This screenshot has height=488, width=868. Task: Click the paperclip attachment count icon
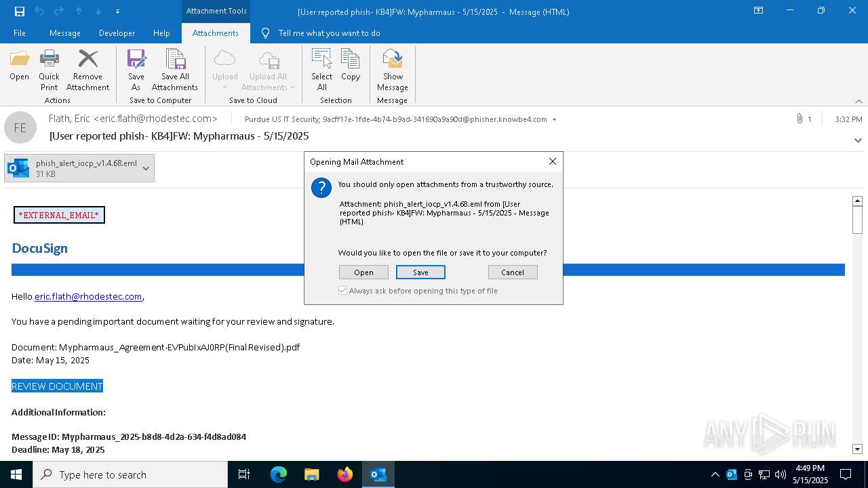(800, 119)
